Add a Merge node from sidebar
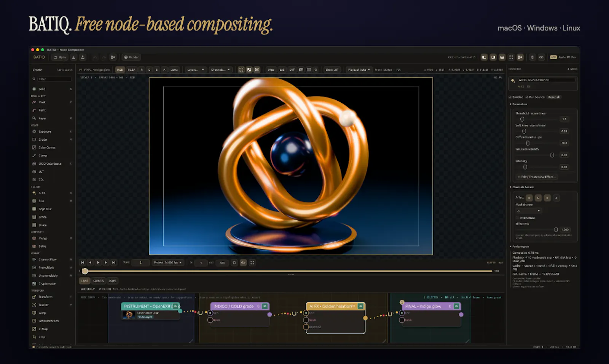The height and width of the screenshot is (364, 609). (x=52, y=238)
